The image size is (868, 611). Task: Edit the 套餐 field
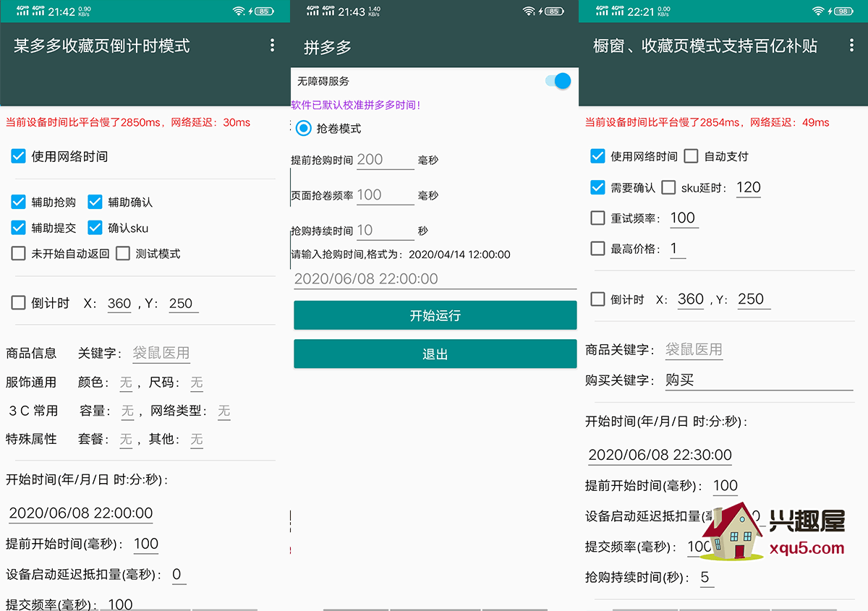point(126,440)
